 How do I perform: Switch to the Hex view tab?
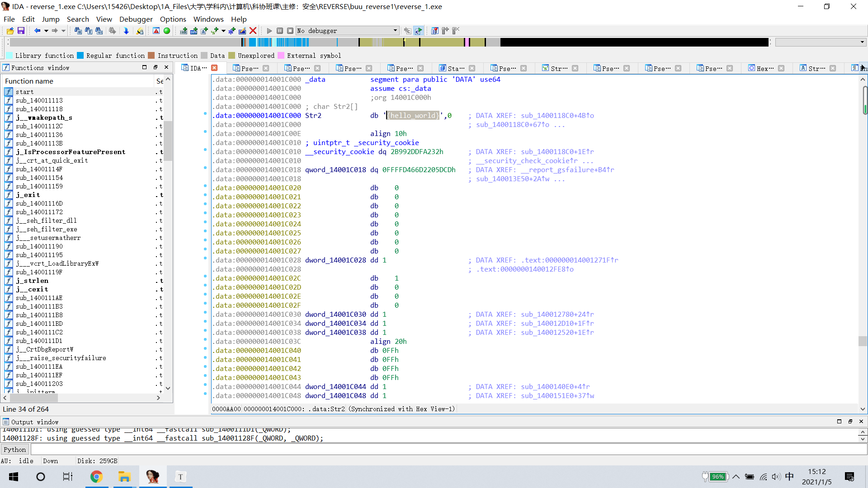[764, 68]
